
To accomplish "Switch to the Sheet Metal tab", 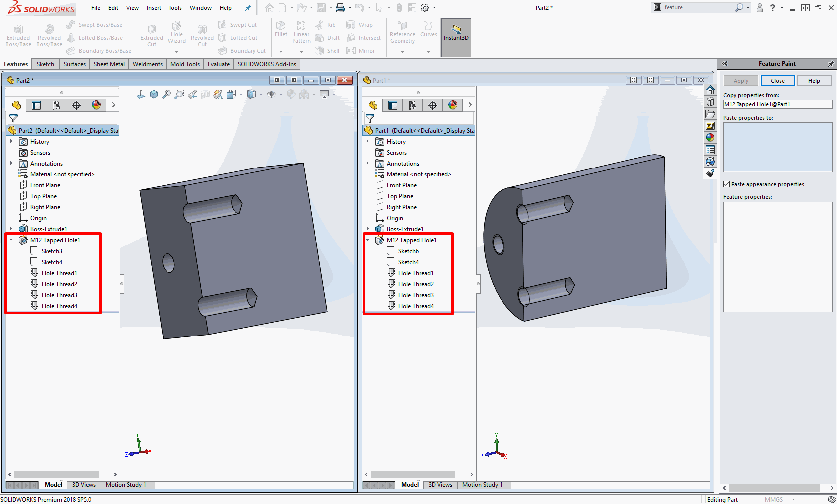I will pos(109,64).
